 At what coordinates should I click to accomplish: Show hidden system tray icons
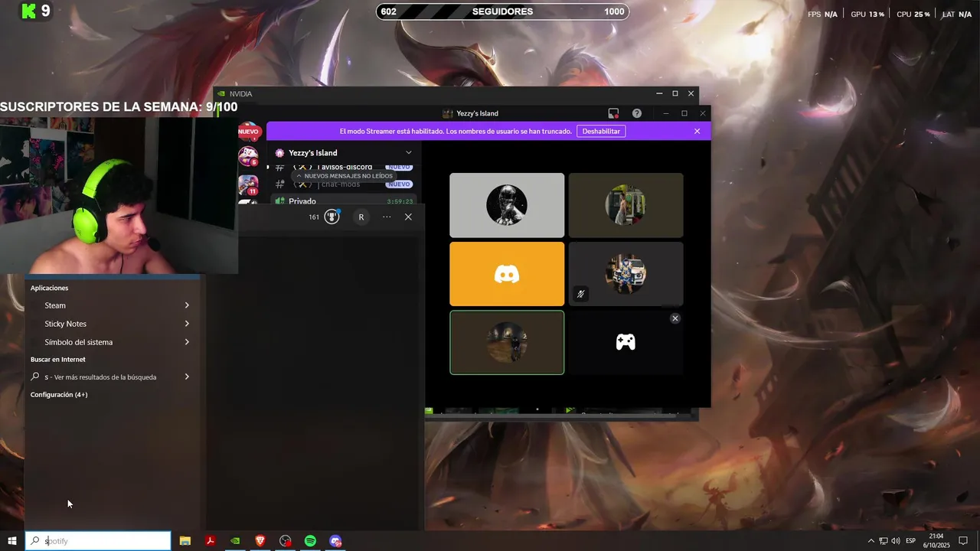coord(871,541)
